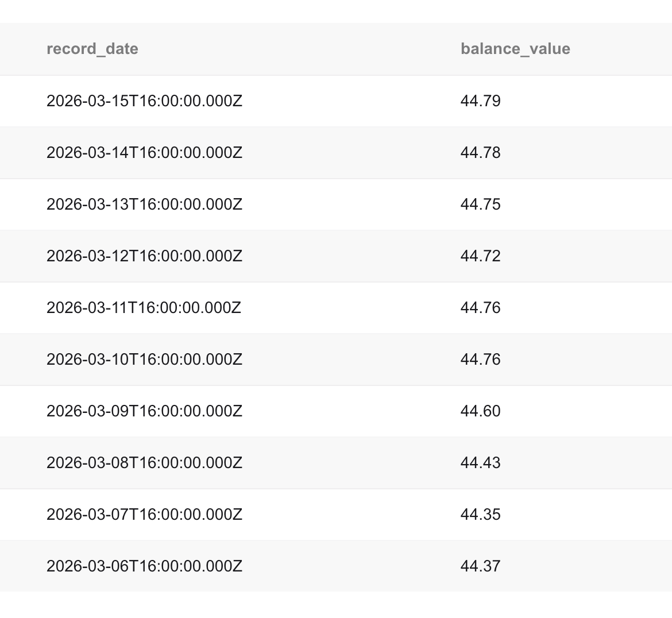Image resolution: width=672 pixels, height=618 pixels.
Task: Select the balance value 44.79
Action: point(480,101)
